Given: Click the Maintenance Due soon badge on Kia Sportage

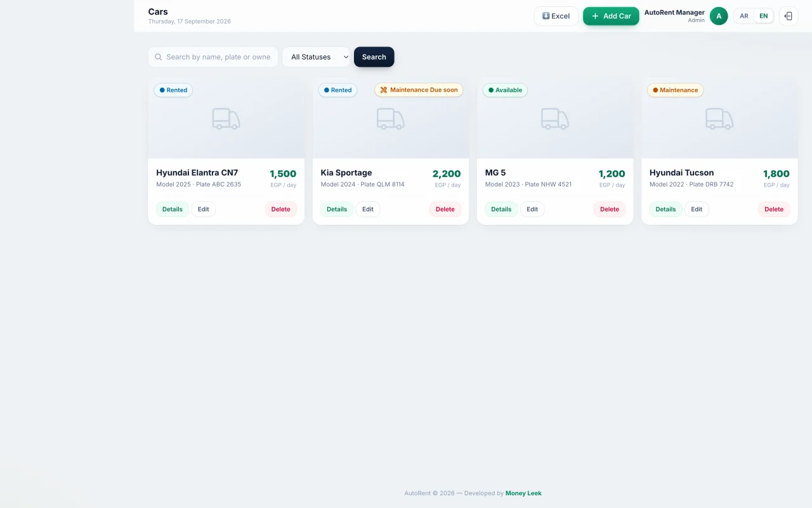Looking at the screenshot, I should click(419, 90).
